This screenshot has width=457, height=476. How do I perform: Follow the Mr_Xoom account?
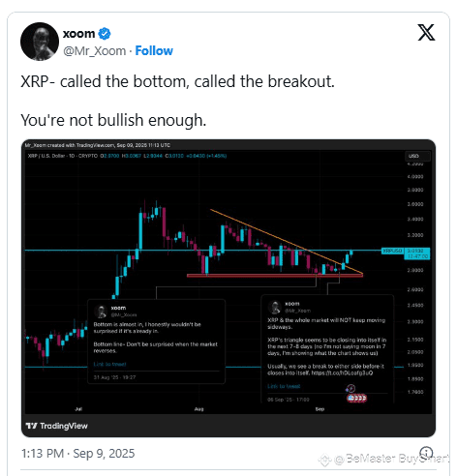point(154,51)
